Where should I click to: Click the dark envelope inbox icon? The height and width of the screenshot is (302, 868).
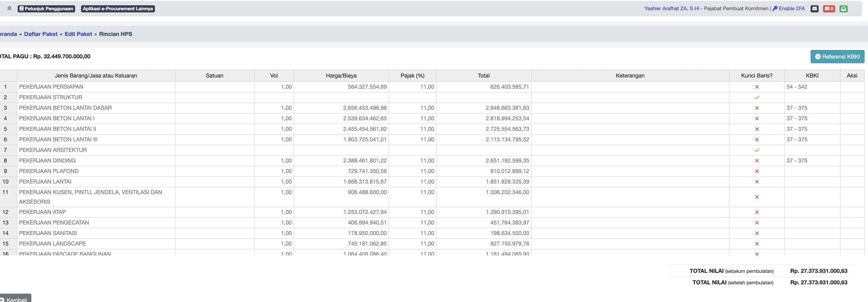(x=814, y=9)
